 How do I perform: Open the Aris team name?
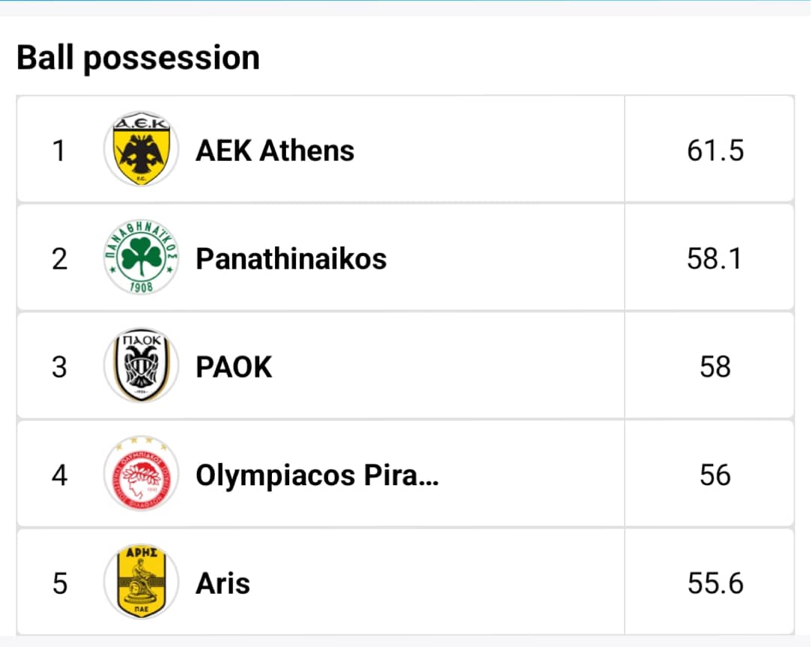[222, 583]
